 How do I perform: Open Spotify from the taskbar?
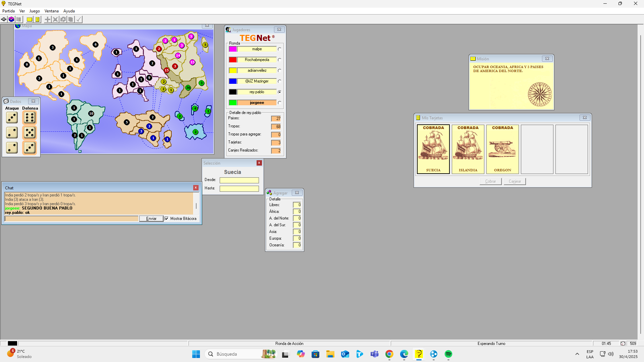pyautogui.click(x=448, y=354)
